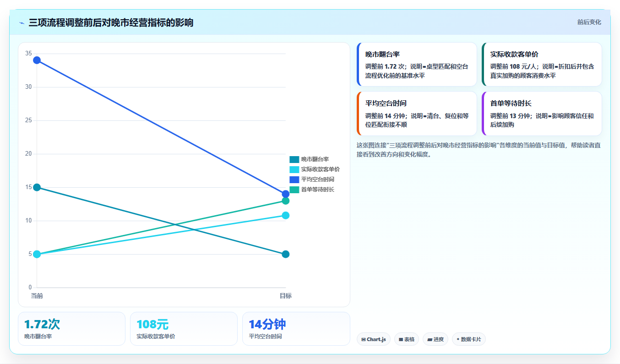Viewport: 620px width, 364px height.
Task: Click the icon inside the 表格 chip
Action: click(x=401, y=340)
